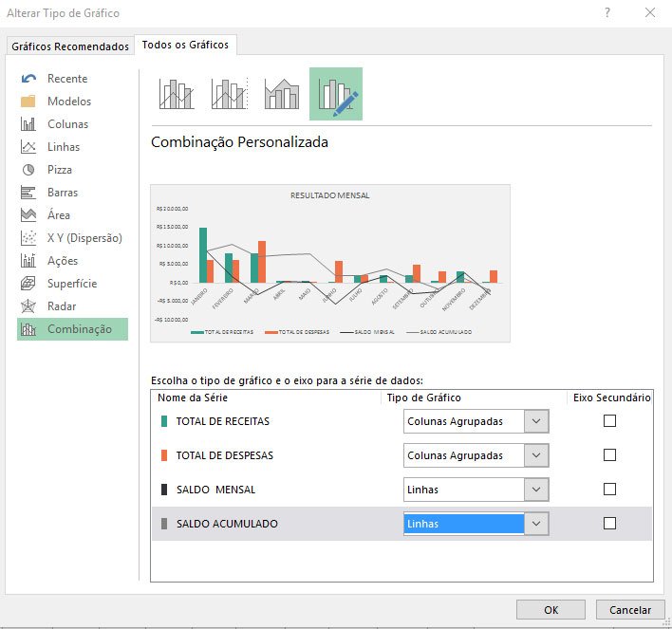
Task: Enable secondary axis for TOTAL DE RECEITAS
Action: click(609, 421)
